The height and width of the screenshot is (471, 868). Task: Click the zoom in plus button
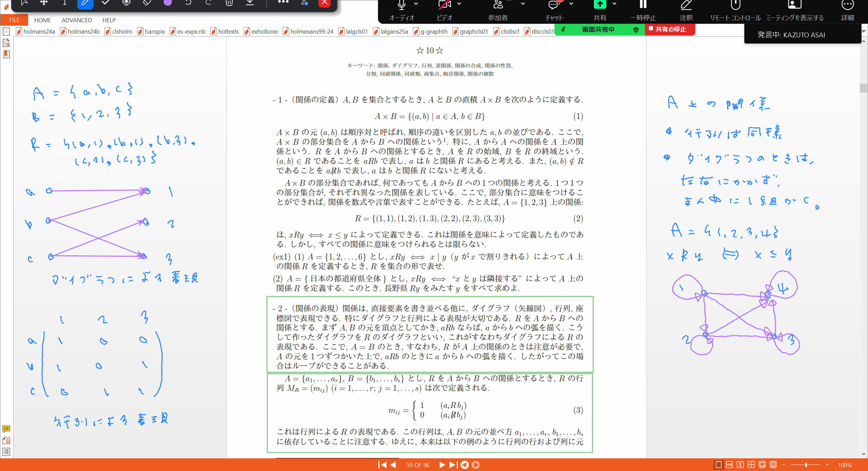(x=827, y=465)
